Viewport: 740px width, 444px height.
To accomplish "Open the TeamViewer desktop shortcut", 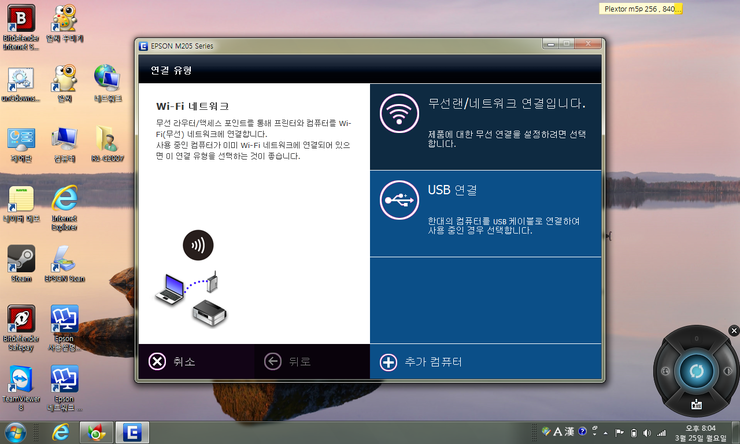I will [x=21, y=382].
